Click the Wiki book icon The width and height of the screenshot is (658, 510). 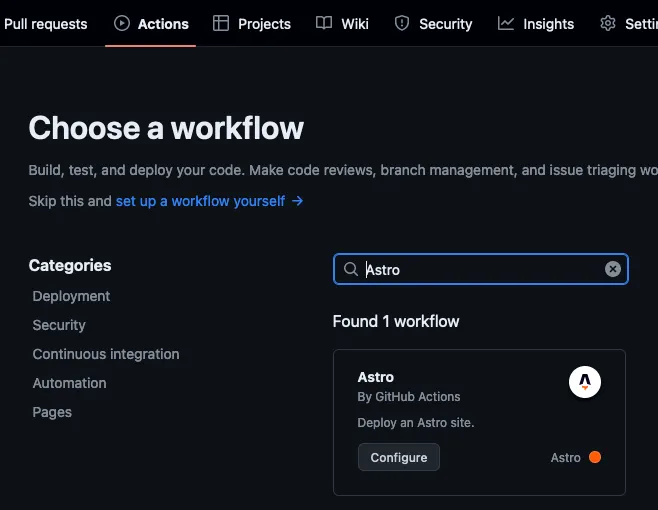[x=324, y=23]
